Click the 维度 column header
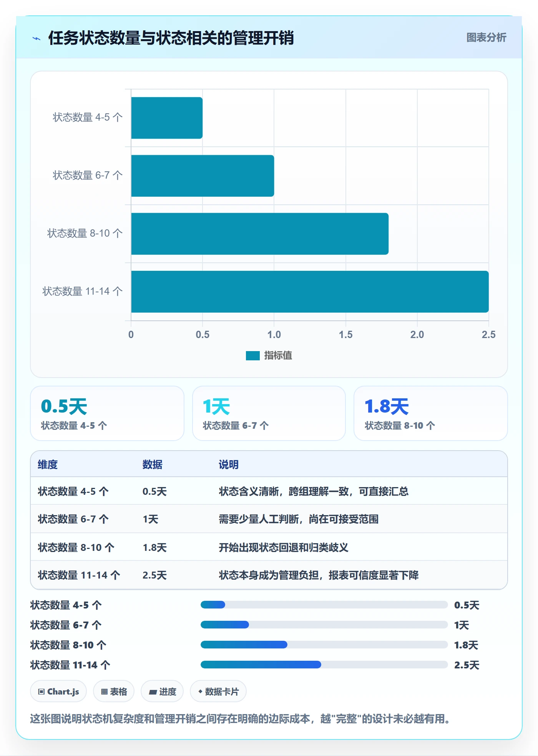Image resolution: width=538 pixels, height=756 pixels. pyautogui.click(x=48, y=464)
